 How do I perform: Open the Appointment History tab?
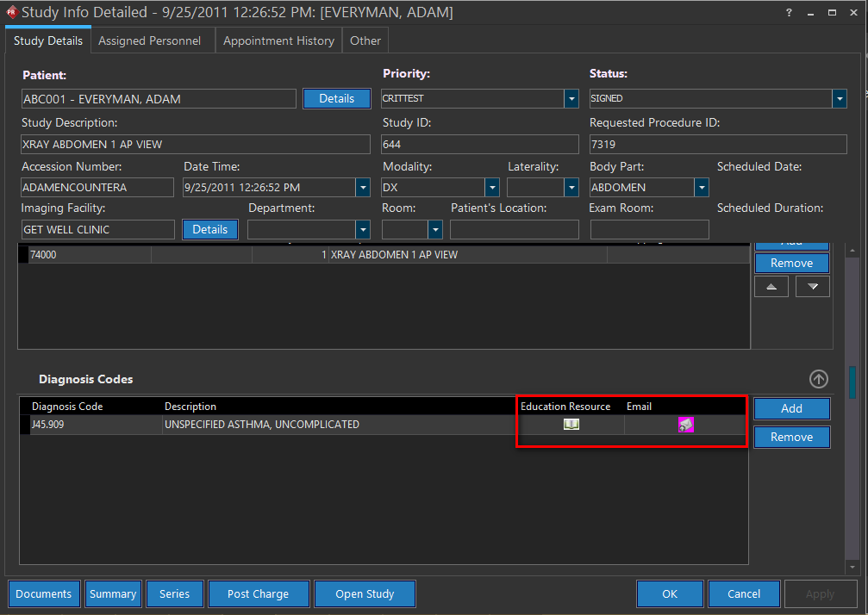tap(278, 40)
